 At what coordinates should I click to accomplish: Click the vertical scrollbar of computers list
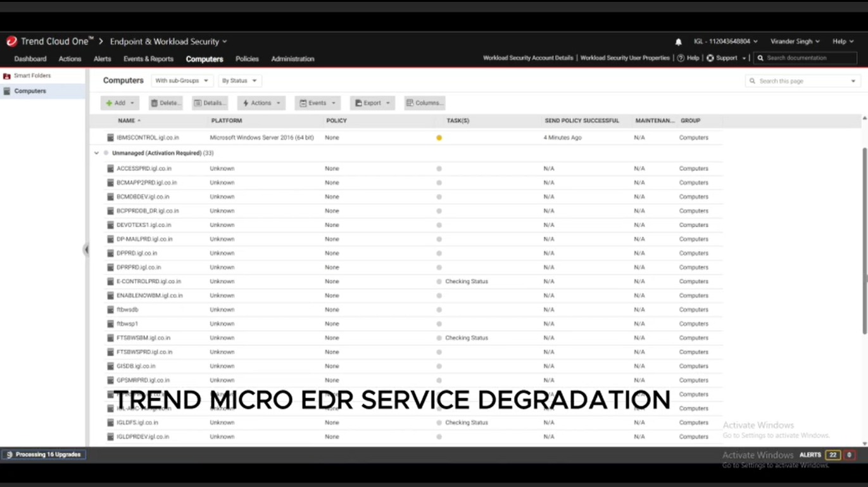[864, 241]
